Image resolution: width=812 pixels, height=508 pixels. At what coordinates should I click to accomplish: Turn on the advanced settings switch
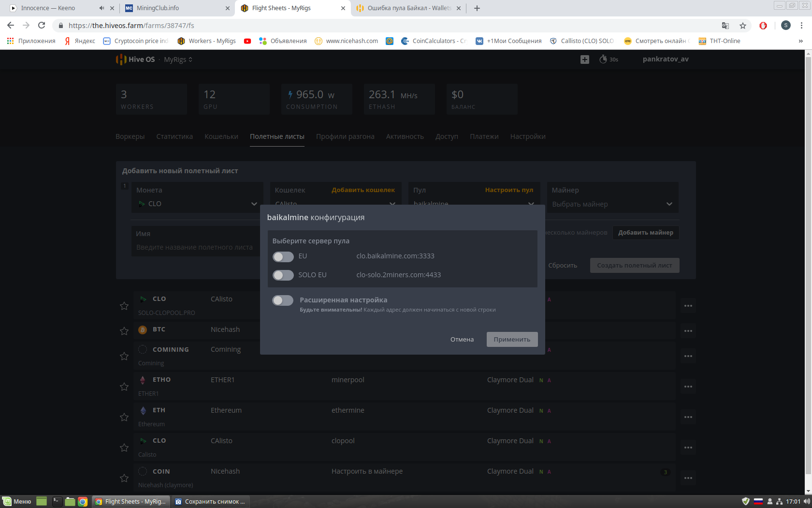pos(283,300)
